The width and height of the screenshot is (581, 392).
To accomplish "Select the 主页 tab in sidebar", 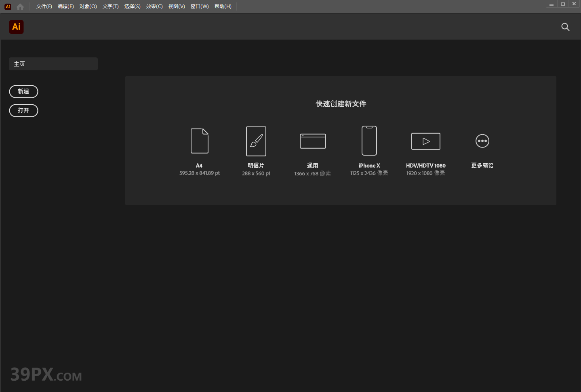I will [53, 64].
